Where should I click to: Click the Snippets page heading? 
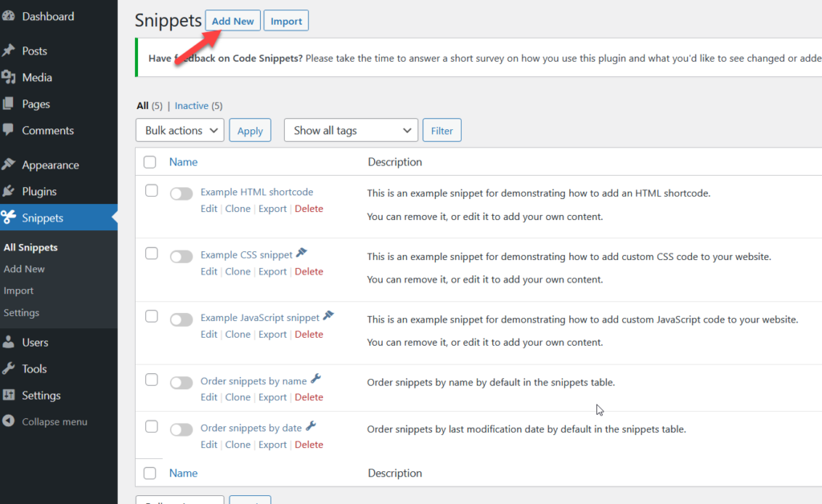pyautogui.click(x=169, y=20)
